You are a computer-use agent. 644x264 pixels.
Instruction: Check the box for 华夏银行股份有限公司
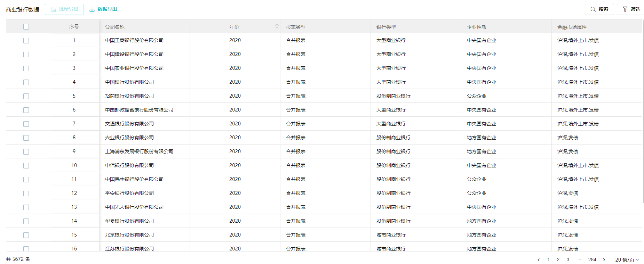coord(26,221)
